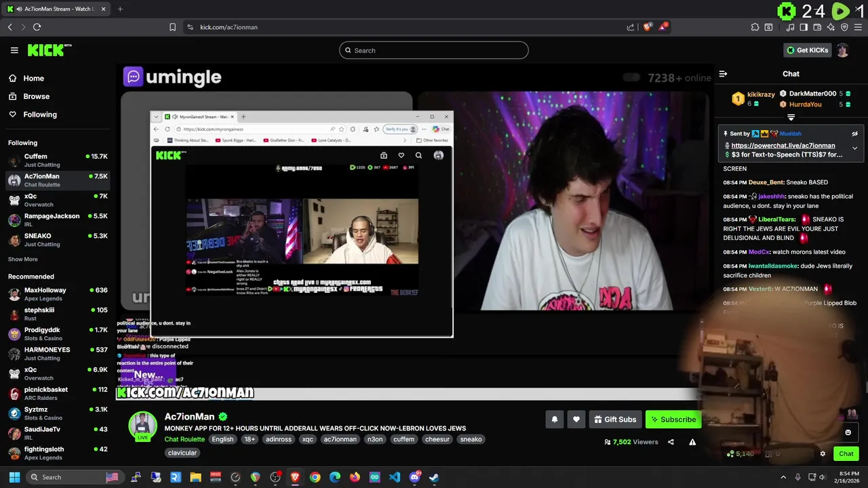Click the adinross tag
This screenshot has width=868, height=488.
tap(279, 439)
